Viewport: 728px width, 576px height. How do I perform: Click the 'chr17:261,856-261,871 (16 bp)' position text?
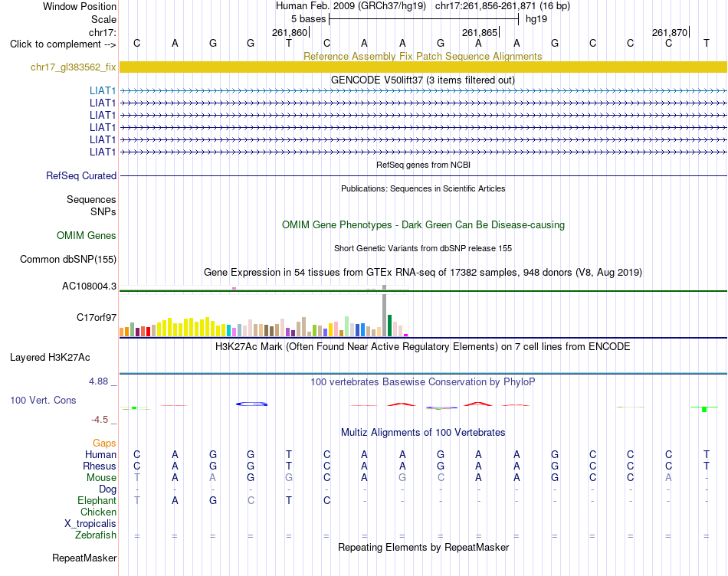tap(503, 6)
